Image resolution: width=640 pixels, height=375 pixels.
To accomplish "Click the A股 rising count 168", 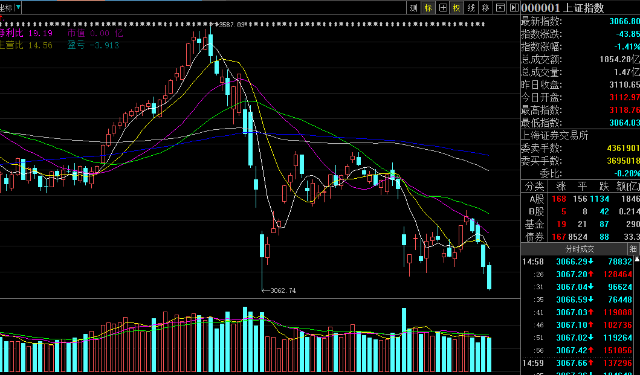I will (559, 199).
